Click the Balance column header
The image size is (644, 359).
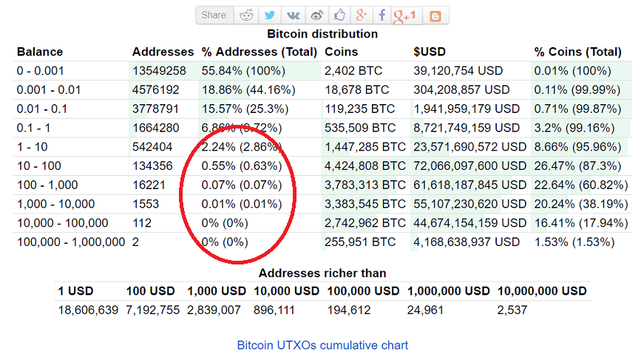(x=40, y=52)
